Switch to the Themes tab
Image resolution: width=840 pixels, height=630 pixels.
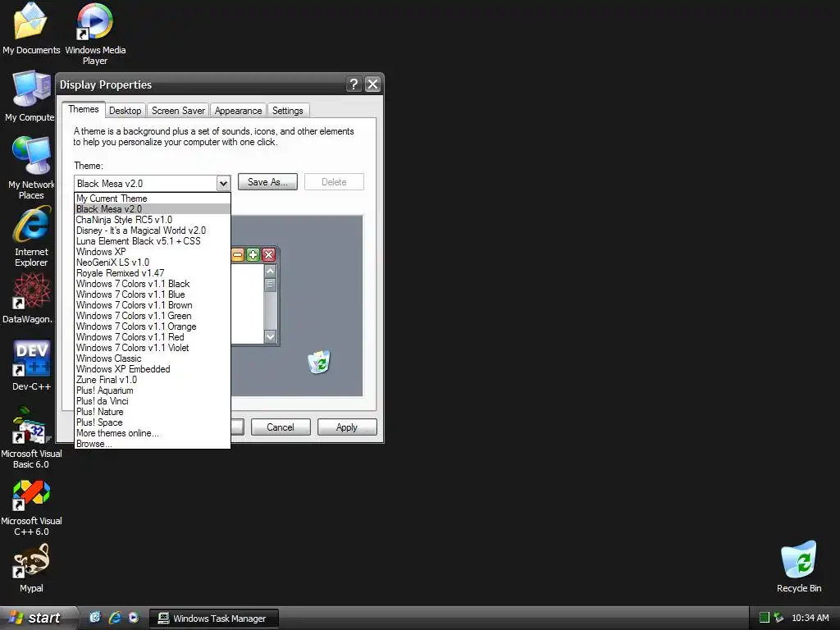[x=84, y=109]
